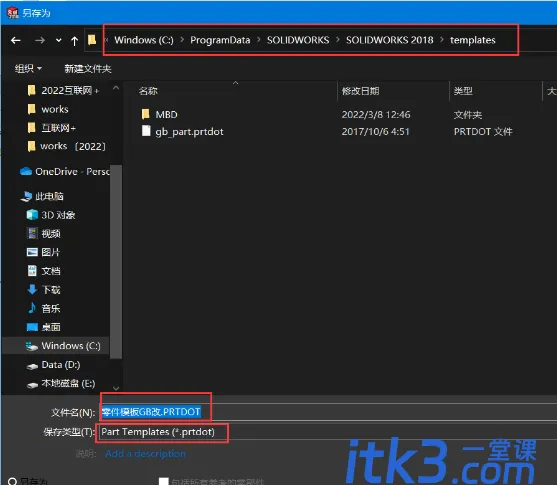Viewport: 557px width, 485px height.
Task: Click the folder icon in address bar
Action: point(92,39)
